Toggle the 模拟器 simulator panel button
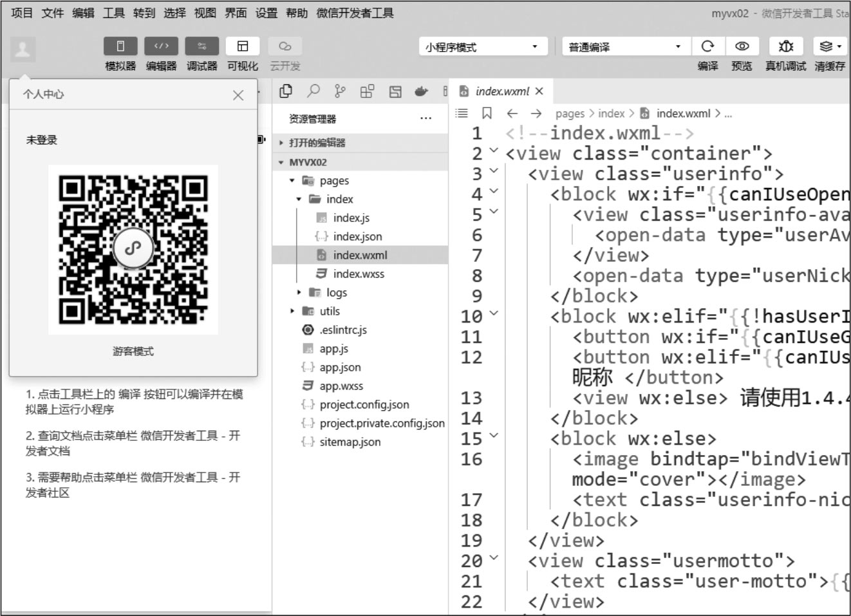Screen dimensions: 851x616 pyautogui.click(x=120, y=46)
